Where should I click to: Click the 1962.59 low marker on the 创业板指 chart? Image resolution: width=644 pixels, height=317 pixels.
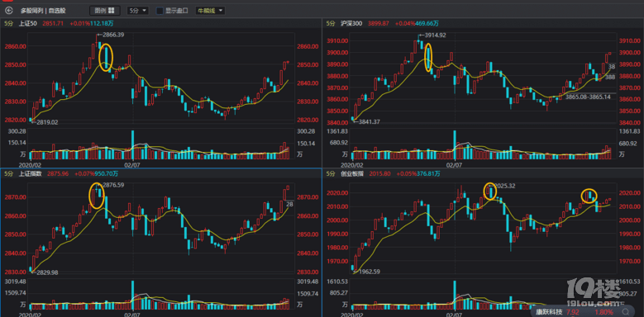coord(369,271)
